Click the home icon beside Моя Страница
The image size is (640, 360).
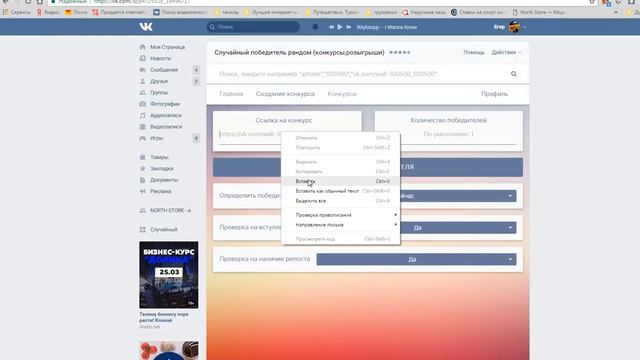tap(142, 47)
